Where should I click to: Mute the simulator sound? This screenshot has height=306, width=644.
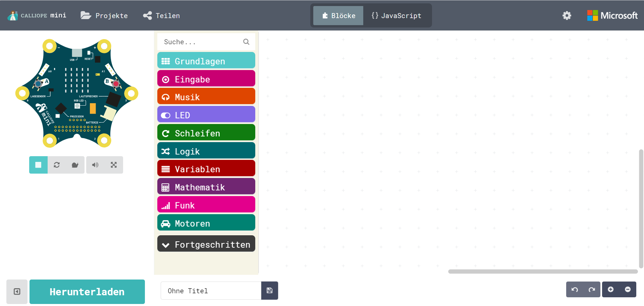(x=95, y=165)
